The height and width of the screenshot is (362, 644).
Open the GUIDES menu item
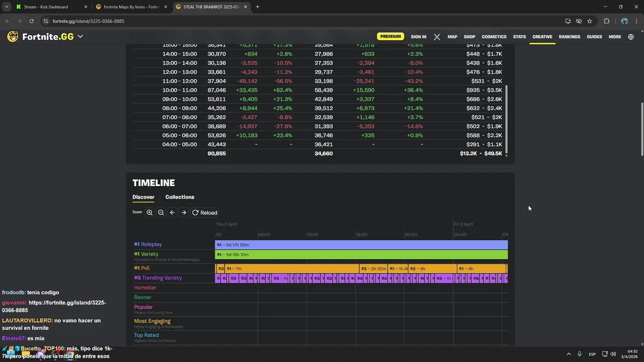click(x=594, y=37)
